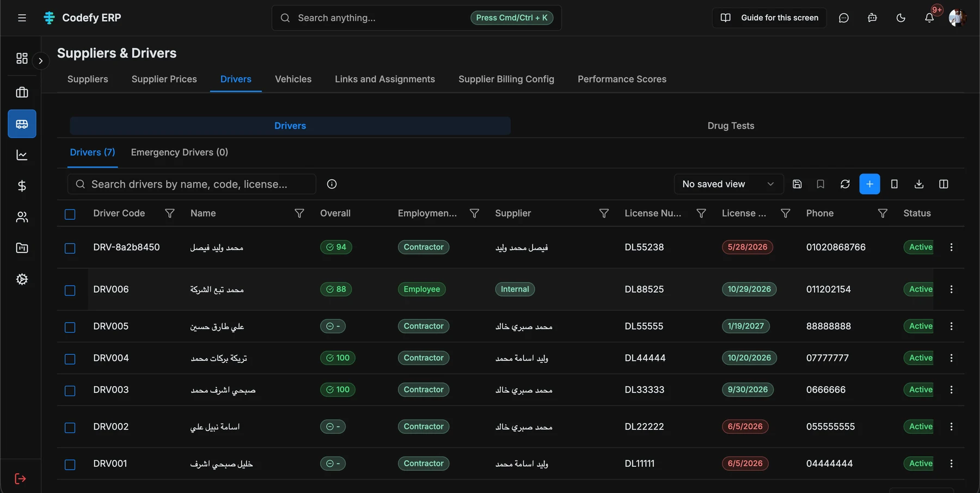Toggle the select-all checkbox in header
980x493 pixels.
click(70, 214)
